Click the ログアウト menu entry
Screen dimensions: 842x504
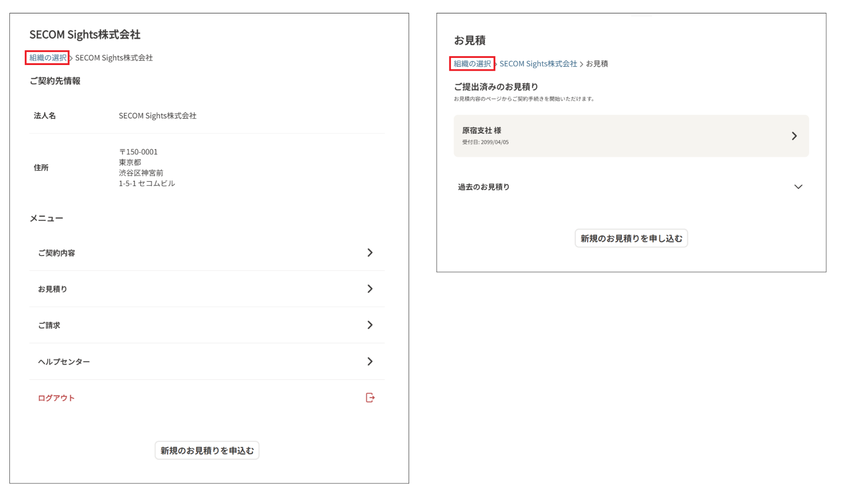pyautogui.click(x=207, y=398)
